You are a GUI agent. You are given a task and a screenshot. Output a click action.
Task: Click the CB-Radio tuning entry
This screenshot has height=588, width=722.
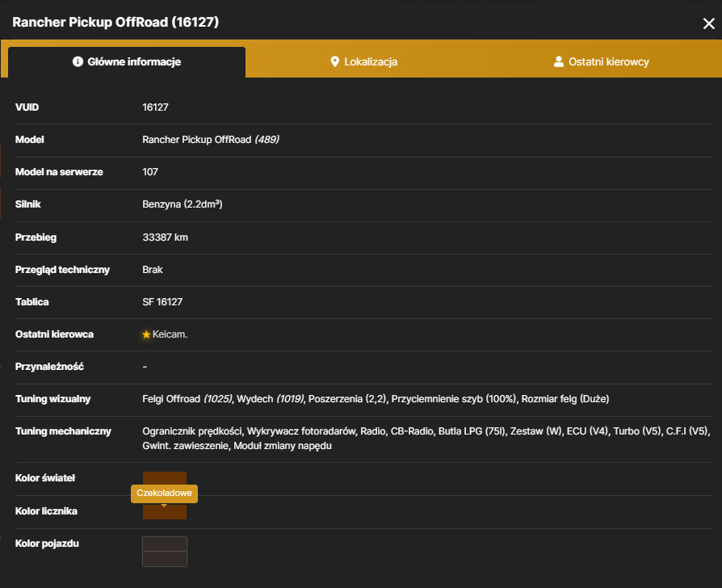(x=412, y=431)
